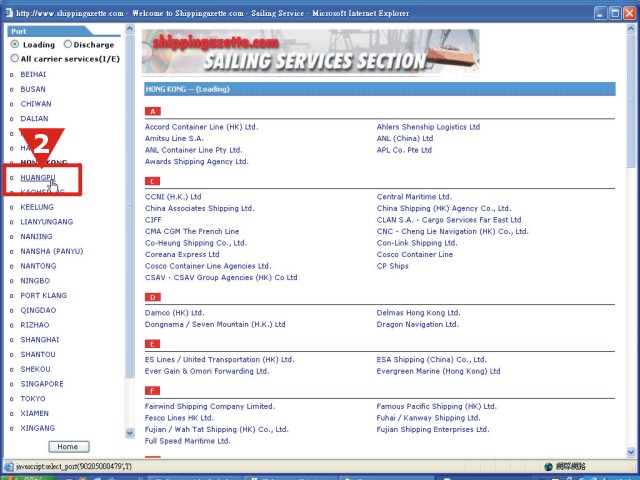640x480 pixels.
Task: Open Amitsu Line S.A. link
Action: 174,138
